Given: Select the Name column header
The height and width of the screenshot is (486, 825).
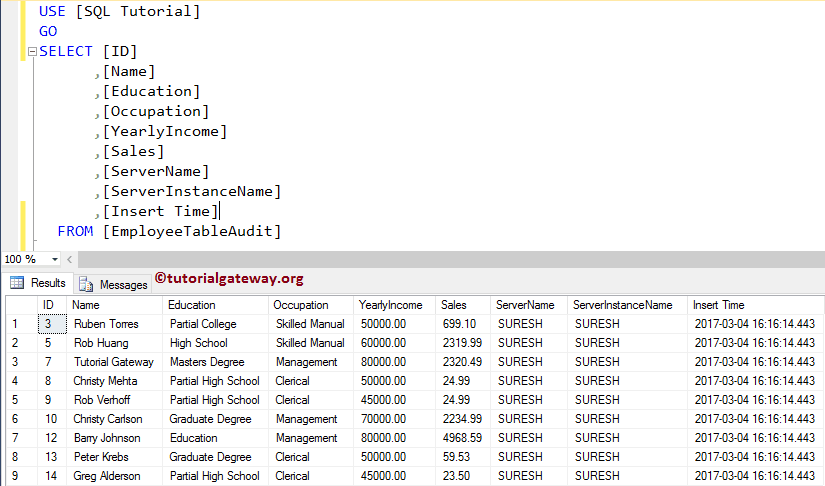Looking at the screenshot, I should (x=114, y=305).
